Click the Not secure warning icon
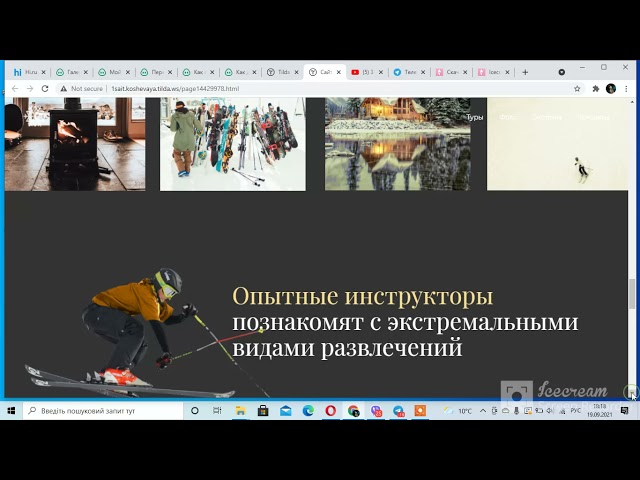The width and height of the screenshot is (640, 480). 63,89
